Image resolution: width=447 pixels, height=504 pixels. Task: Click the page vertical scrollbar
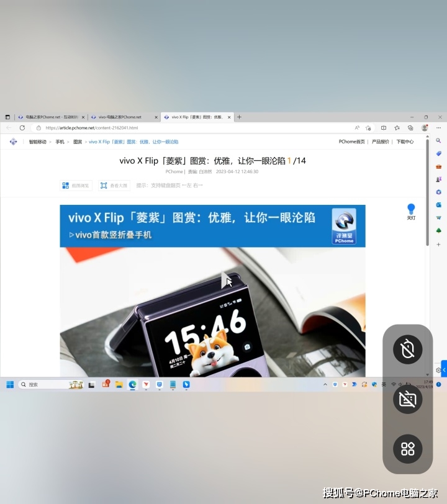[427, 193]
